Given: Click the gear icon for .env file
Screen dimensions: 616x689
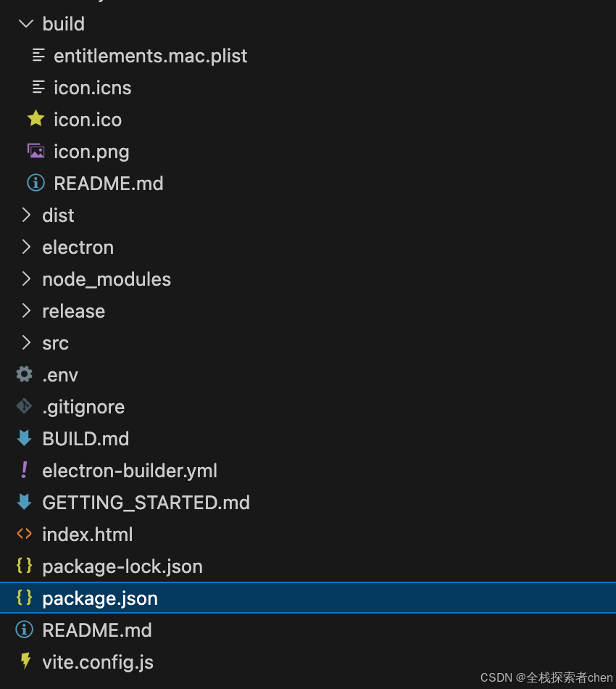Looking at the screenshot, I should click(24, 374).
